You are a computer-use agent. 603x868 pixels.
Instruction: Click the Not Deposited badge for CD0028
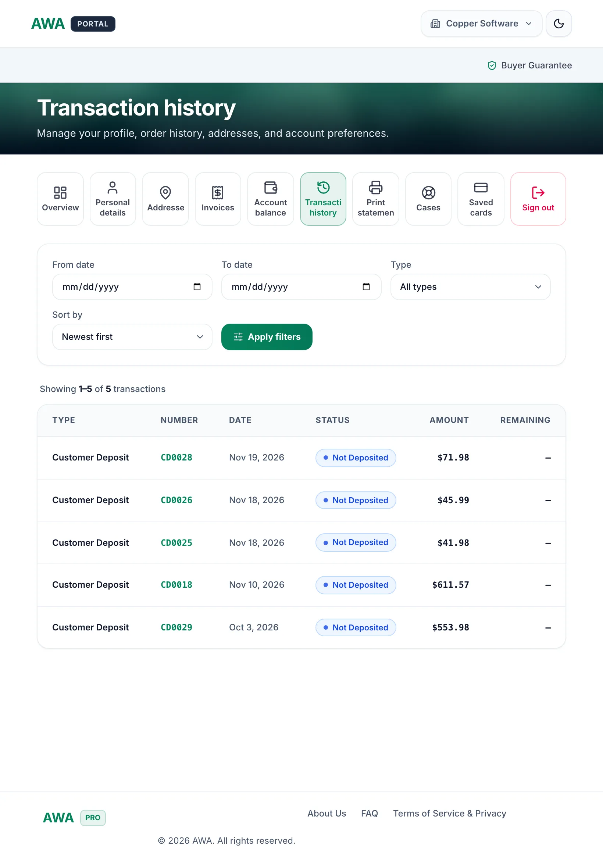tap(356, 458)
